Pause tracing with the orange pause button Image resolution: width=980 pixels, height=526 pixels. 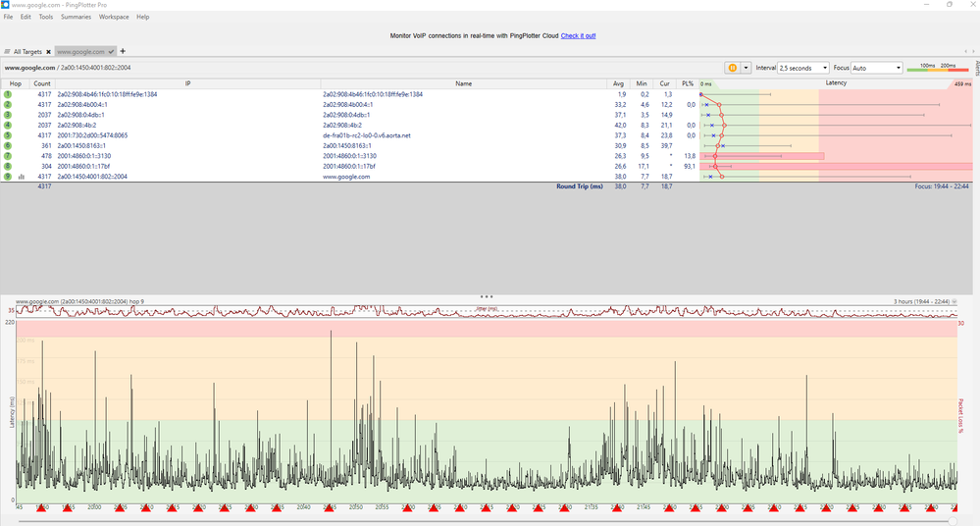click(733, 68)
